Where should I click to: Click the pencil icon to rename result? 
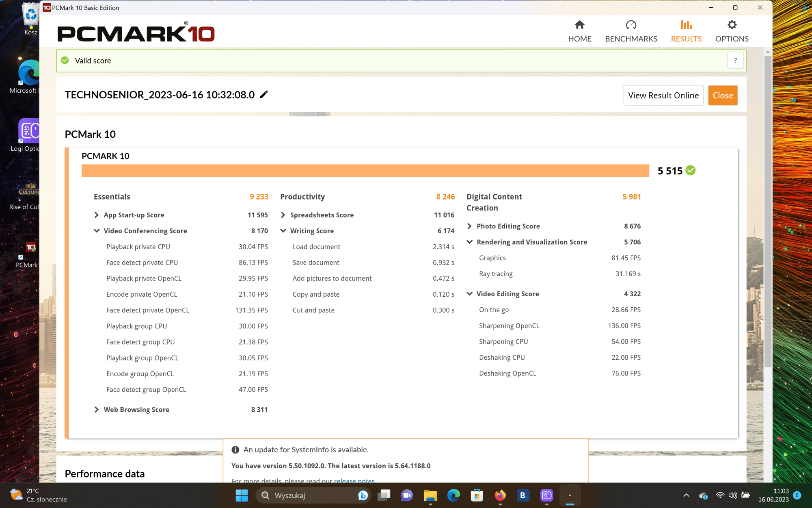coord(264,94)
